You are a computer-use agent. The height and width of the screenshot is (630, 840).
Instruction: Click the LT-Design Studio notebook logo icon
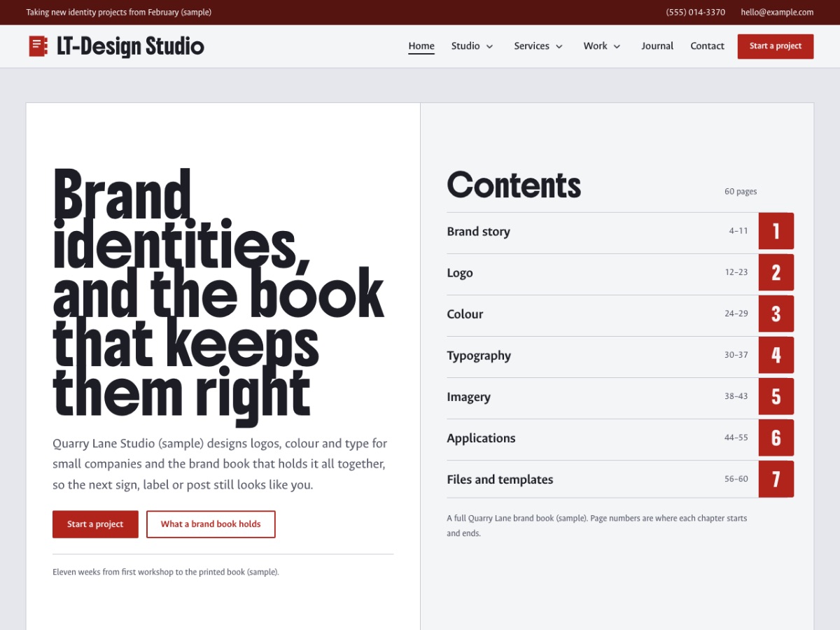coord(38,46)
